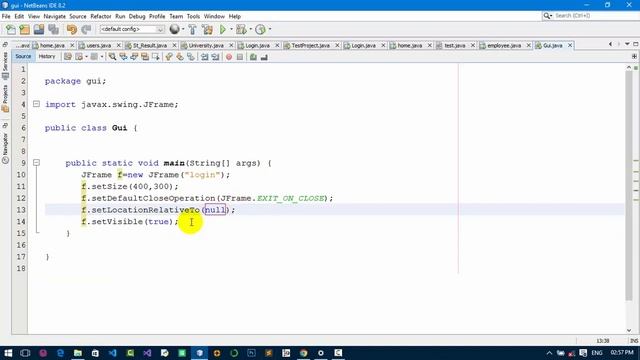Open the Profile menu
Viewport: 640px width, 360px height.
(x=157, y=16)
